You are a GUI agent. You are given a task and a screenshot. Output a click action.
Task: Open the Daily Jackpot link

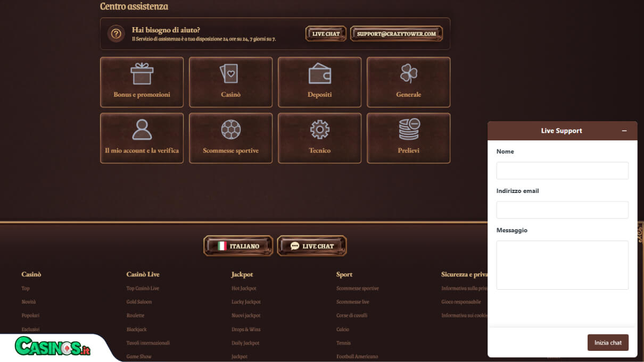[x=245, y=343]
